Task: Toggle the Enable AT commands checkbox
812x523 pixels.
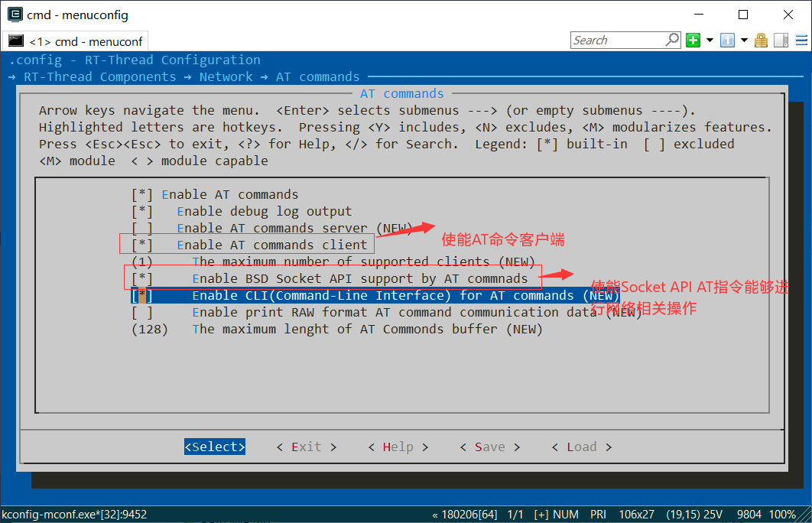Action: (142, 195)
